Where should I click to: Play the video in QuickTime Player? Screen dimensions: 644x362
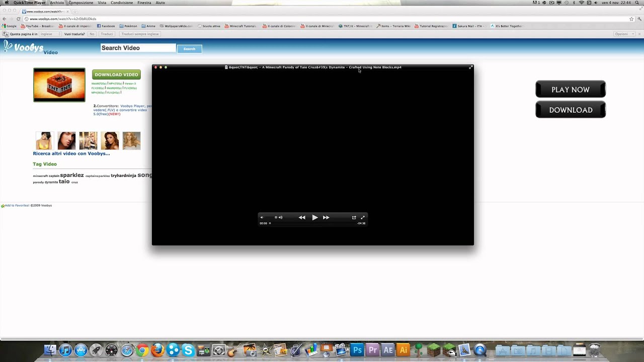point(315,218)
